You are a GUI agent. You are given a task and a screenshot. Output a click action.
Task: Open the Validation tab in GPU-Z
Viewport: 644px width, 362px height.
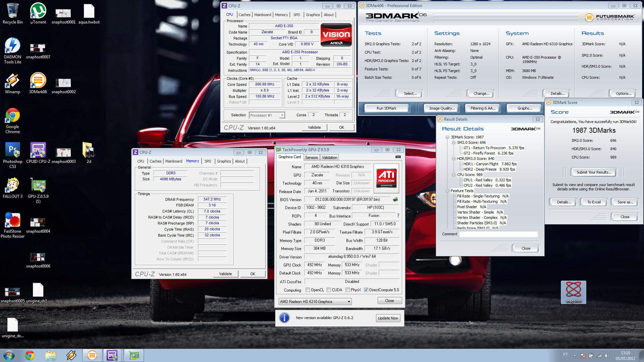pyautogui.click(x=329, y=158)
